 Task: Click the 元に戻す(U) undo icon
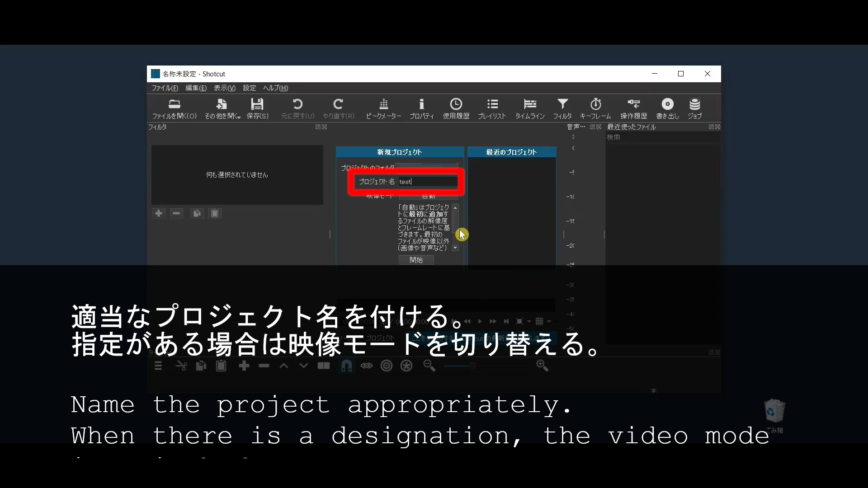pos(297,109)
